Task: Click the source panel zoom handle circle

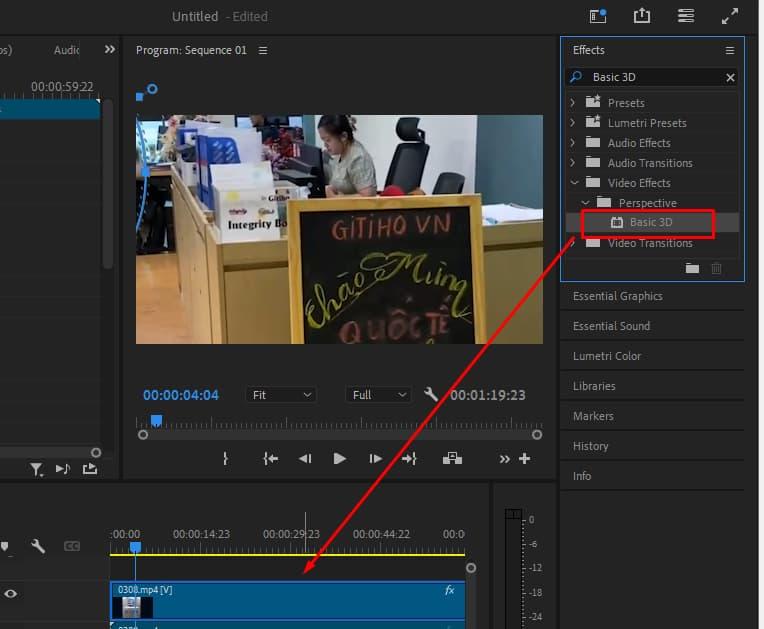Action: (x=96, y=453)
